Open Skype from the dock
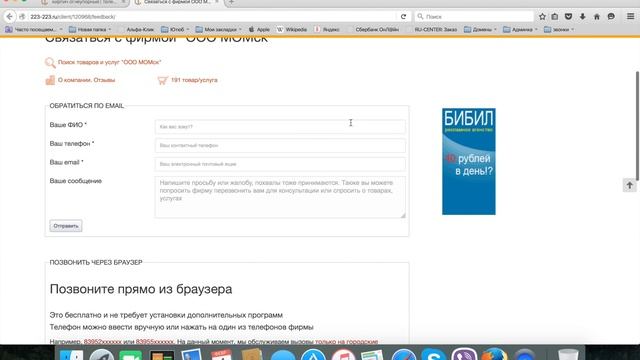640x360 pixels. [x=433, y=354]
